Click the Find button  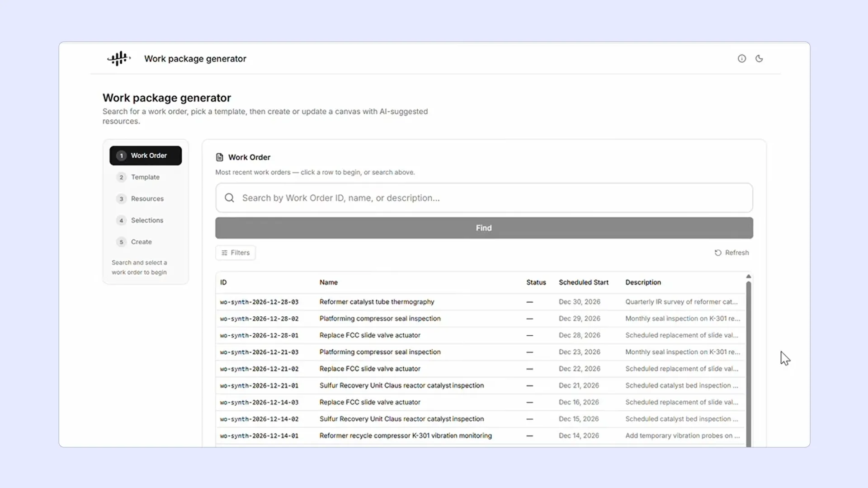pyautogui.click(x=484, y=228)
